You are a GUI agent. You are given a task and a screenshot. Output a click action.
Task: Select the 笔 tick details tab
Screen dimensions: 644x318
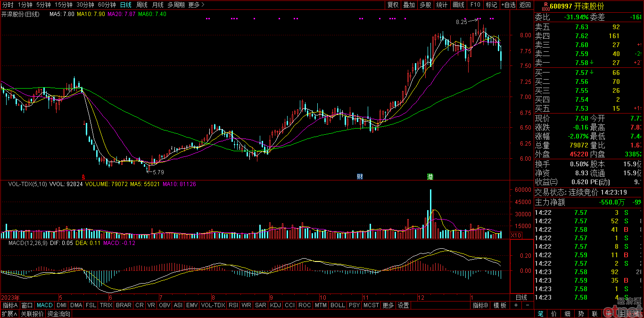(540, 314)
